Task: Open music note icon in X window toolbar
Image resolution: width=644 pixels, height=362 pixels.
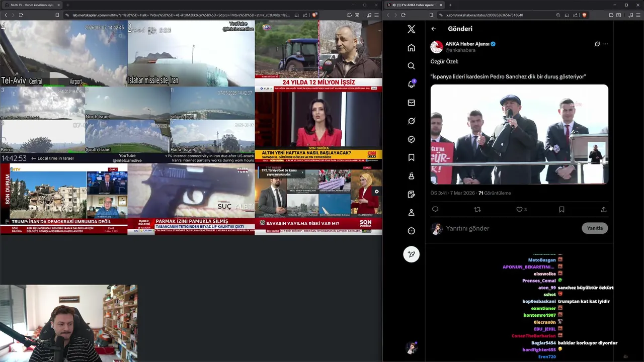Action: click(630, 15)
